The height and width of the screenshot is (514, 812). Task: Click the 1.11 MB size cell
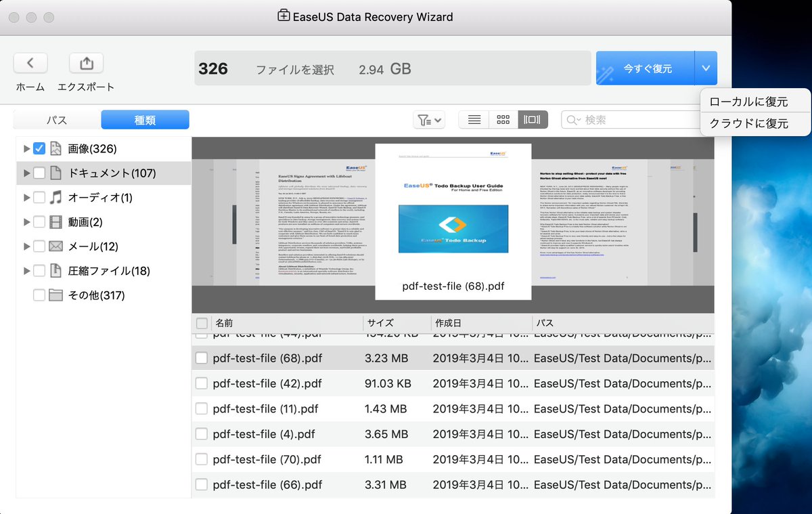(385, 459)
